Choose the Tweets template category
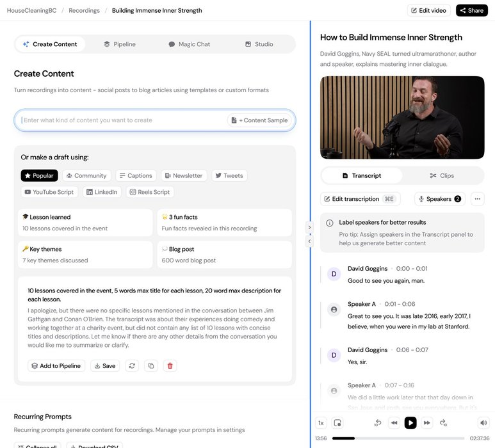Screen dimensions: 495x448 point(229,176)
